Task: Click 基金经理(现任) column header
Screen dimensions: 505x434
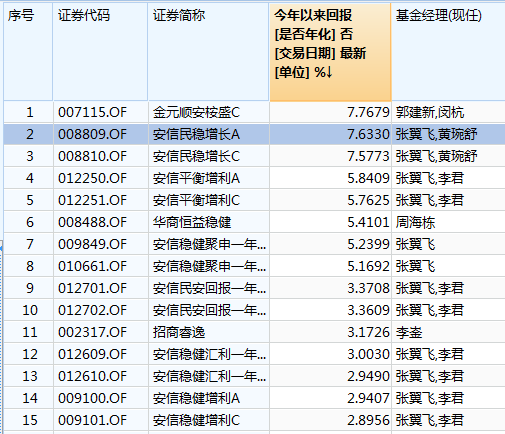Action: point(448,52)
